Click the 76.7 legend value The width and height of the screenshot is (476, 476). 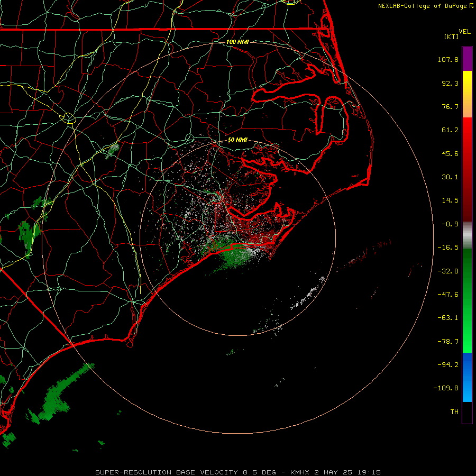(x=450, y=106)
